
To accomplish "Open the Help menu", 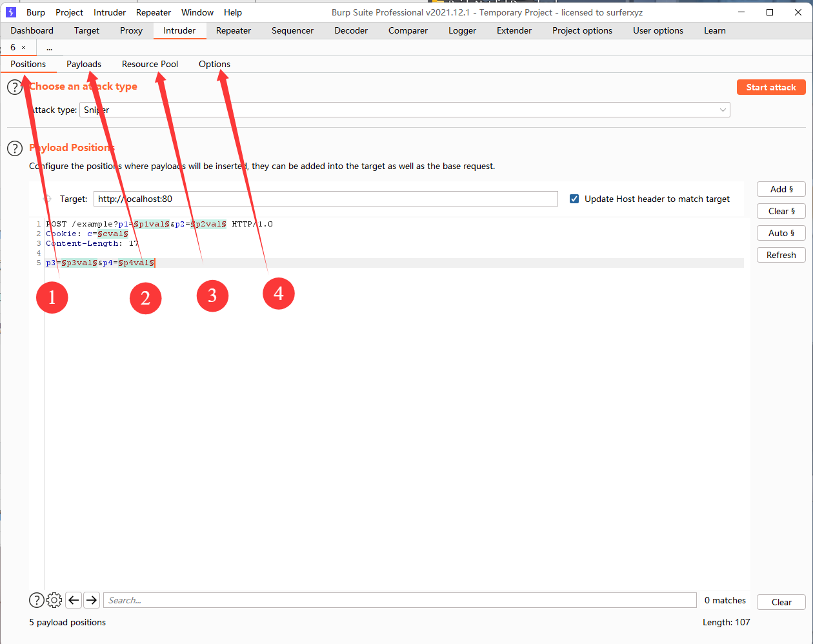I will click(x=233, y=12).
